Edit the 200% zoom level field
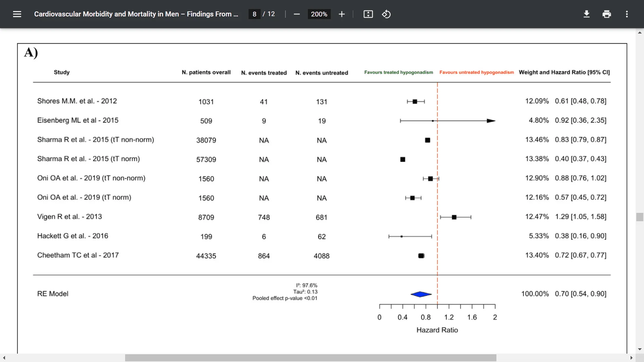The width and height of the screenshot is (644, 362). (319, 14)
